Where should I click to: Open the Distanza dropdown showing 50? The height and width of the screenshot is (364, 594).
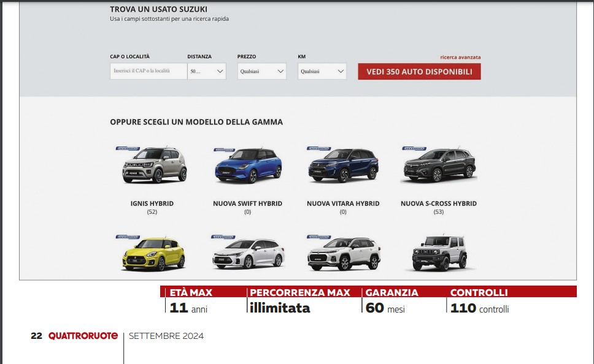point(207,71)
